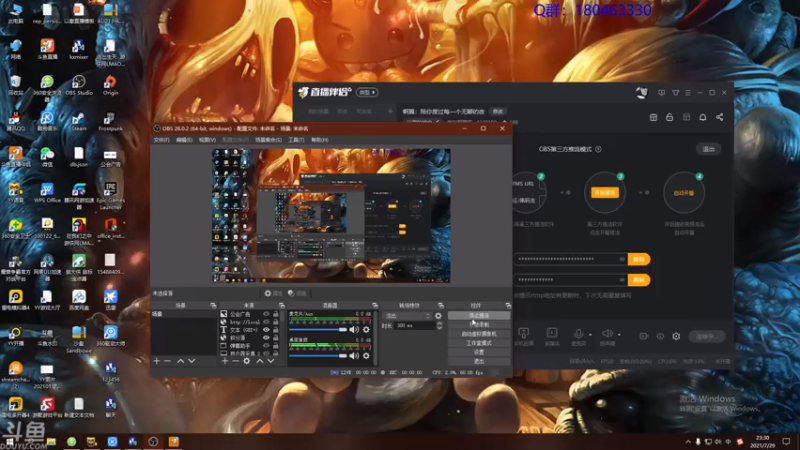Pop out scene transitions dock panel
Image resolution: width=800 pixels, height=450 pixels.
441,305
